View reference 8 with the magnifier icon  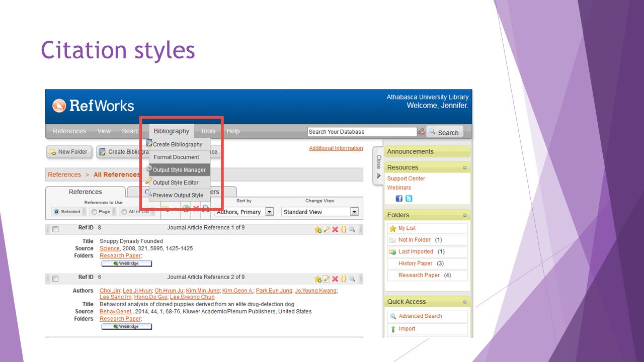pos(352,230)
